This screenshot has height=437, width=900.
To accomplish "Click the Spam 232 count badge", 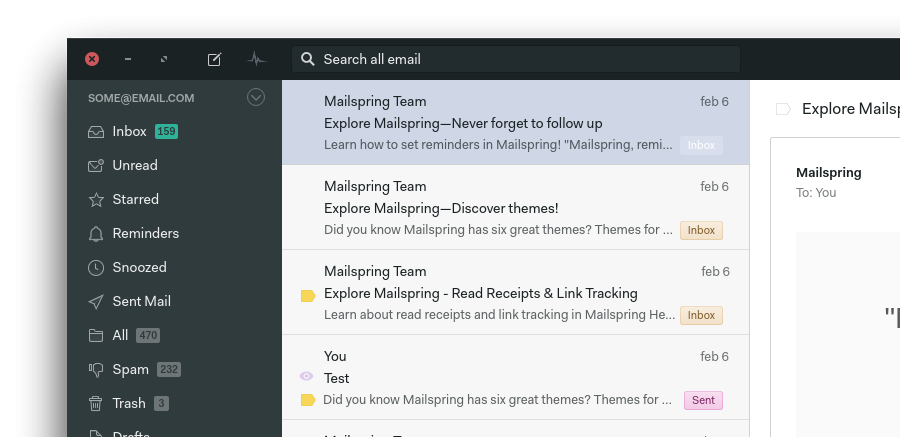I will pyautogui.click(x=169, y=369).
